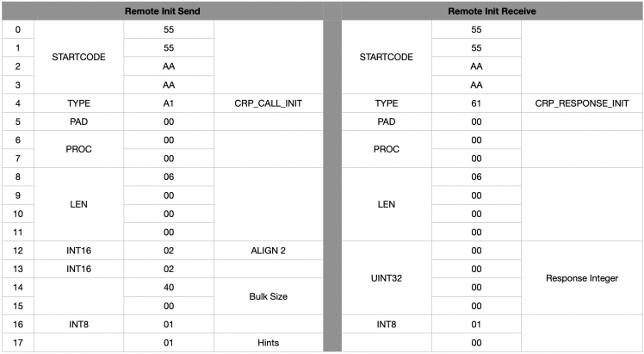The image size is (644, 354).
Task: Select the CRP_RESPONSE_INIT cell
Action: [x=581, y=103]
